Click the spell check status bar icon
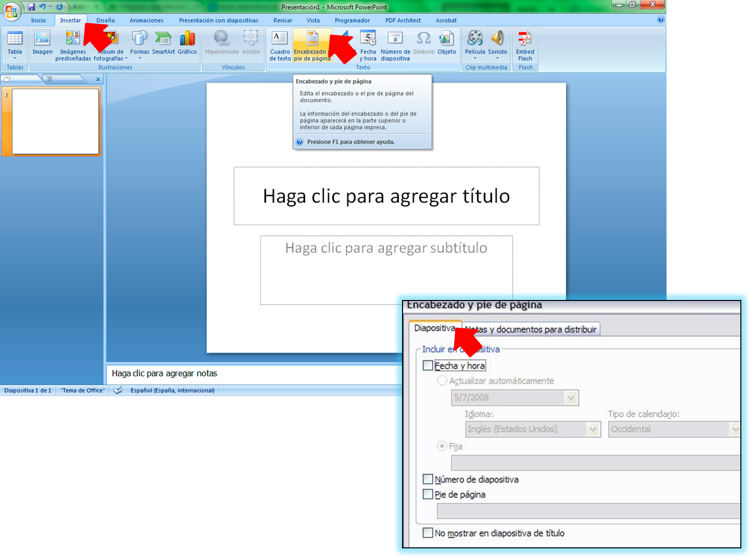The width and height of the screenshot is (753, 560). pyautogui.click(x=118, y=391)
